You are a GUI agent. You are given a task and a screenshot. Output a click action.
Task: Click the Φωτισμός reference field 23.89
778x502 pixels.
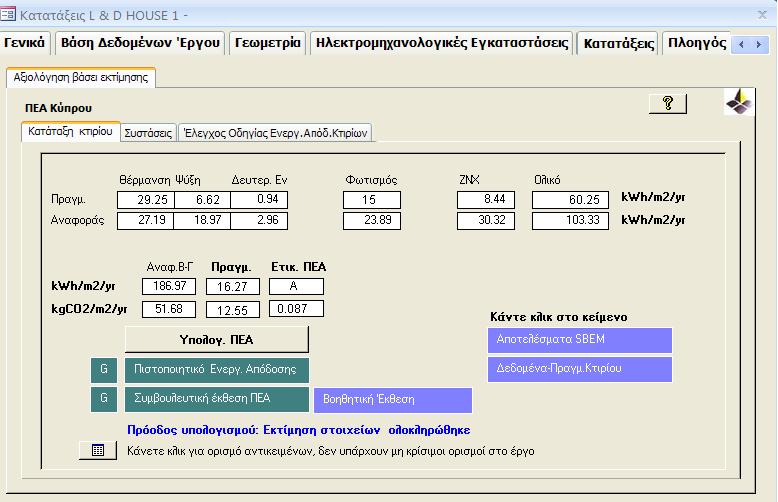pos(372,220)
